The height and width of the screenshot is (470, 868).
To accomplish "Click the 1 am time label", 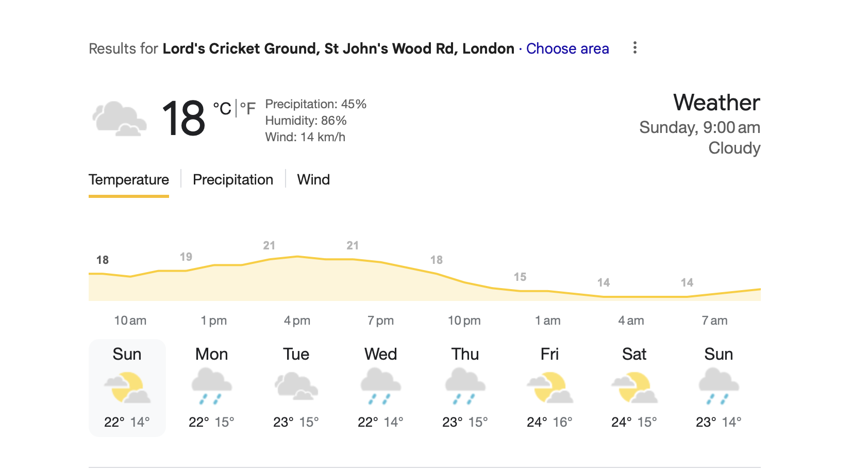I will (547, 321).
